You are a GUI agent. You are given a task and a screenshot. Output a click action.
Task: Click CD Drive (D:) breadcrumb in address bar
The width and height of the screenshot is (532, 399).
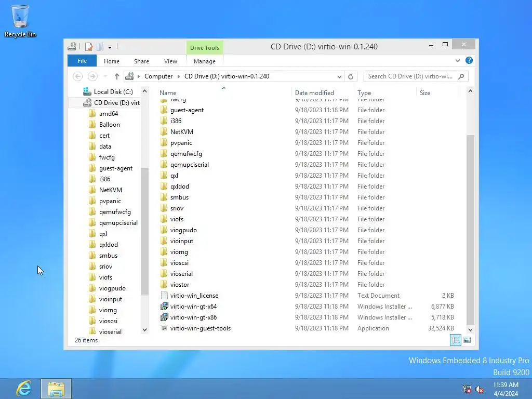[x=227, y=76]
